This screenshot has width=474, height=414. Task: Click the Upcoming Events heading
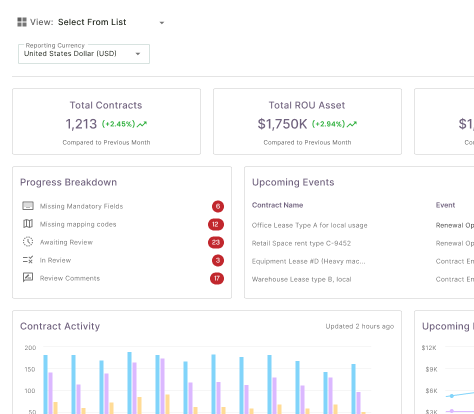tap(293, 182)
